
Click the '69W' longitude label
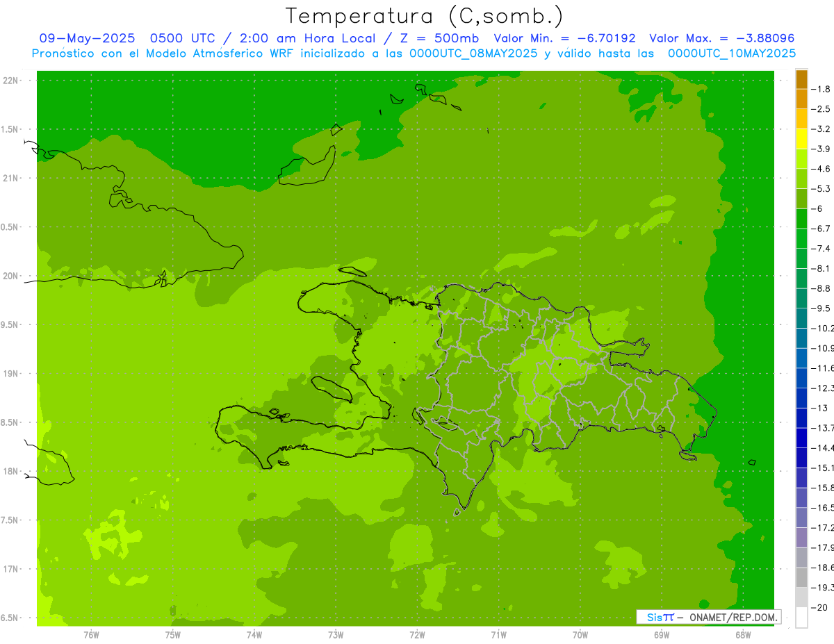662,635
